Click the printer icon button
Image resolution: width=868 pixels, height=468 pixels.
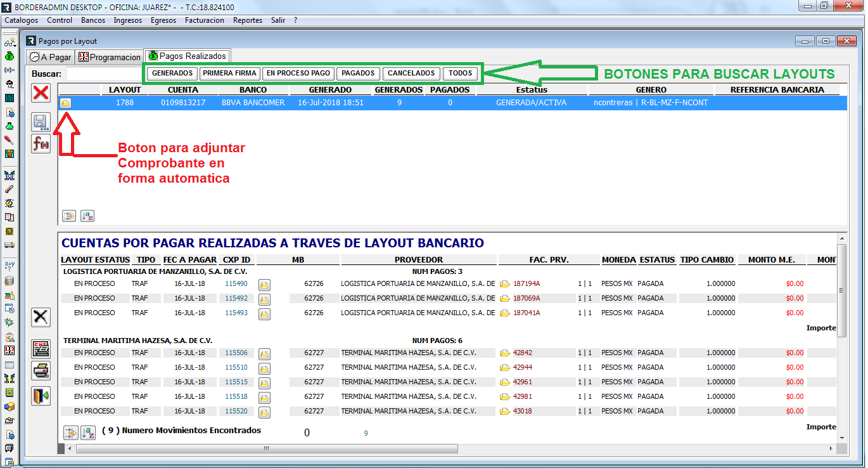[x=41, y=370]
